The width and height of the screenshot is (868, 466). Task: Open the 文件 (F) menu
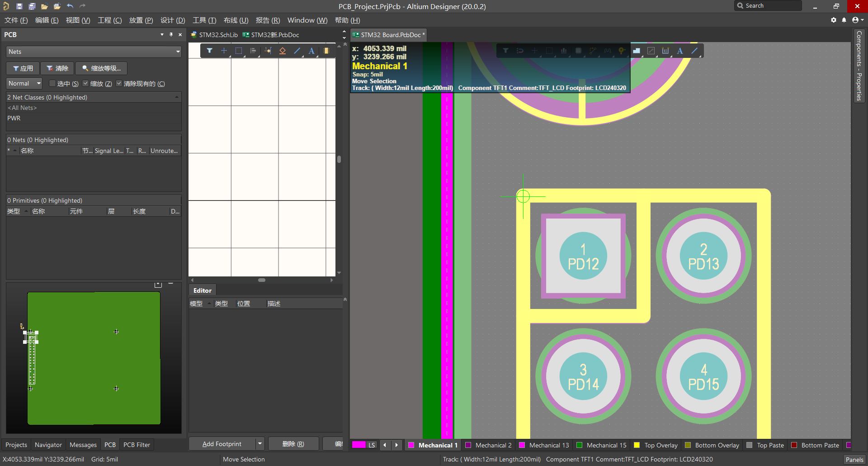click(x=16, y=20)
